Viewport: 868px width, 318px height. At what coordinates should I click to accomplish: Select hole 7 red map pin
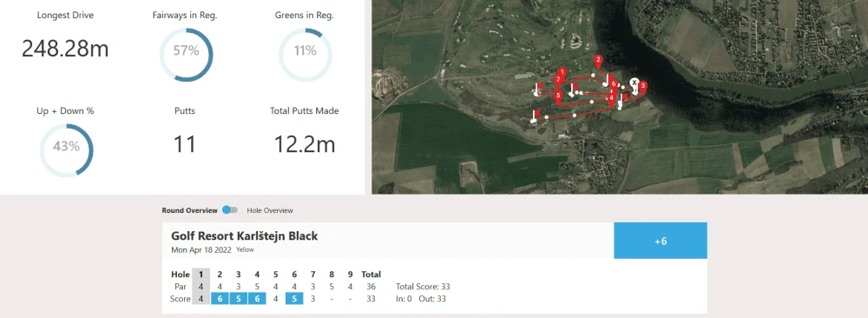(558, 81)
